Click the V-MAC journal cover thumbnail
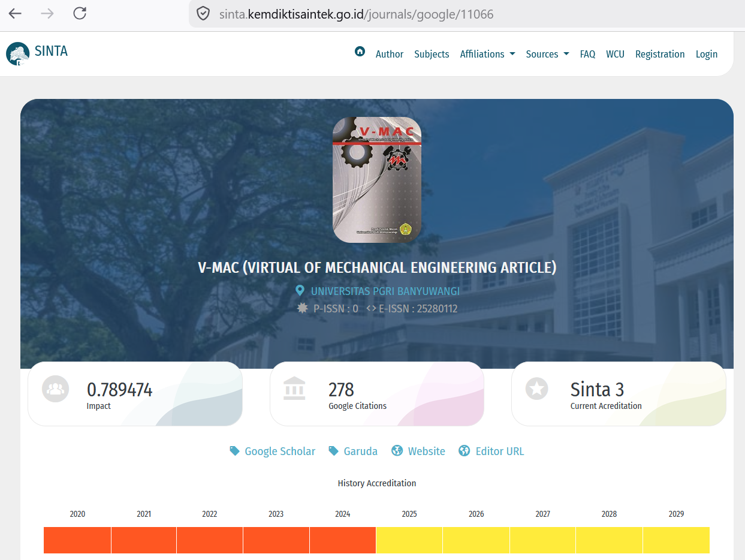 tap(377, 180)
